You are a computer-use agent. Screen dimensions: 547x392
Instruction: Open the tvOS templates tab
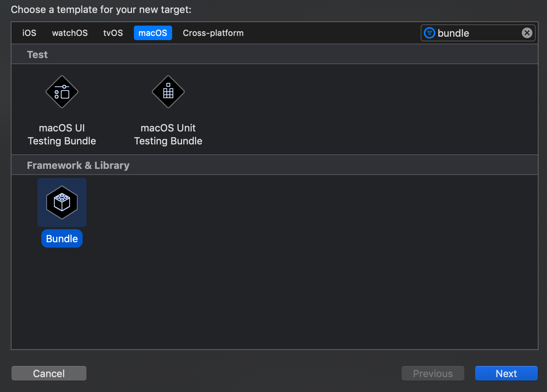(113, 33)
